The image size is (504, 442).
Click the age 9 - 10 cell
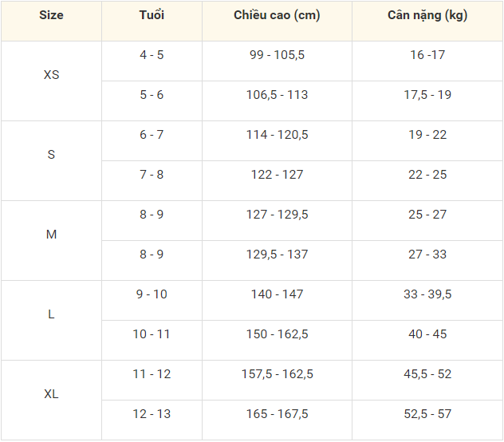pos(152,294)
